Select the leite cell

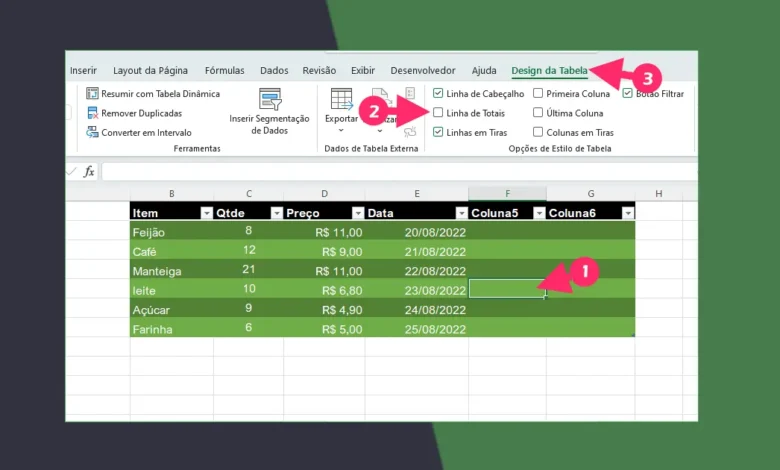click(172, 290)
